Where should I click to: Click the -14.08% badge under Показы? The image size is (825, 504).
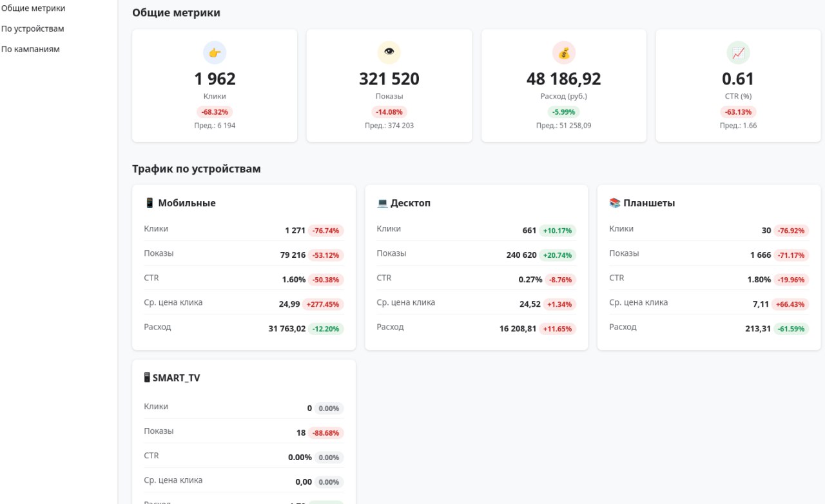(389, 111)
